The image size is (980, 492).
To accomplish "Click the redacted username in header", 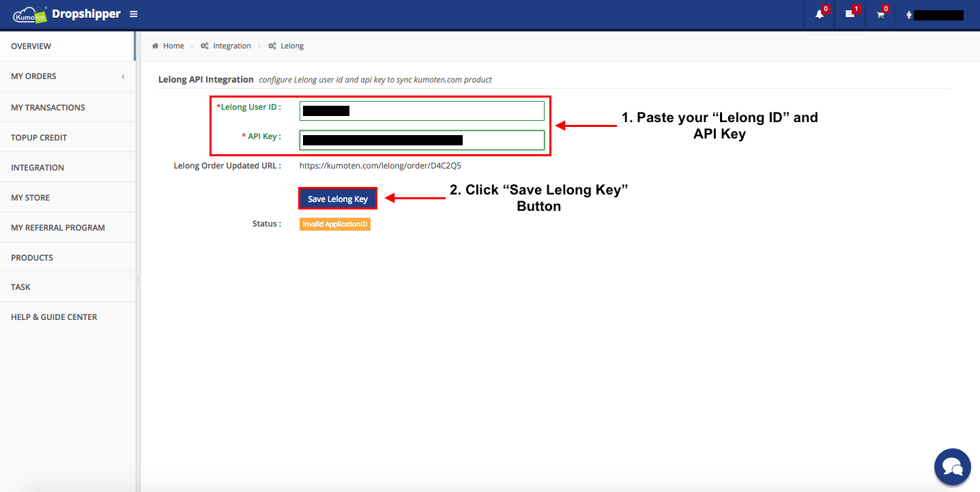I will pyautogui.click(x=938, y=15).
